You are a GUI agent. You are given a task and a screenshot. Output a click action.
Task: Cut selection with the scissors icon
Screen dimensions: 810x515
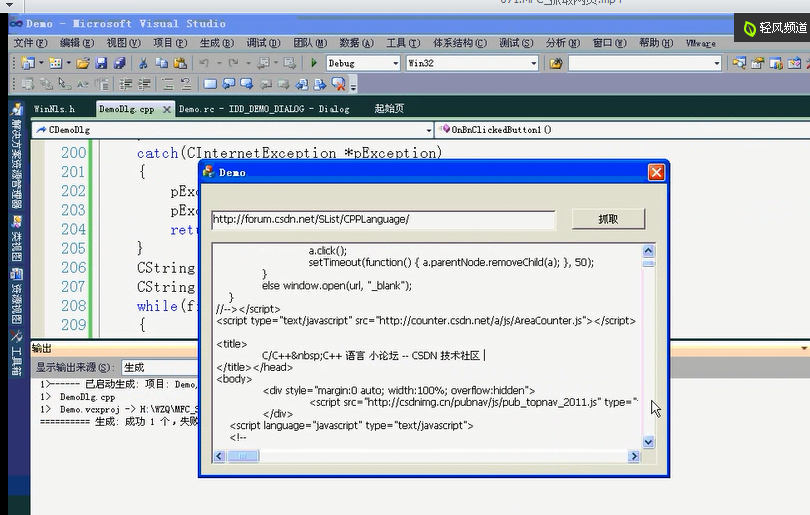coord(143,63)
